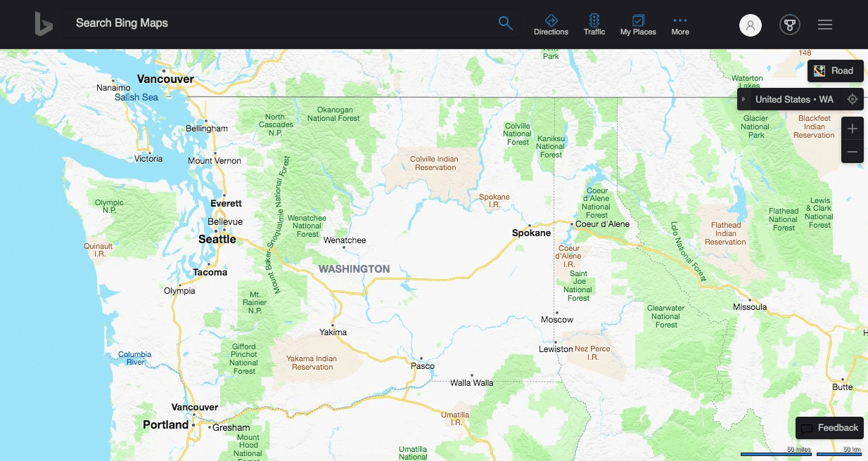The height and width of the screenshot is (461, 868).
Task: Click the Yakima label on map
Action: 333,332
